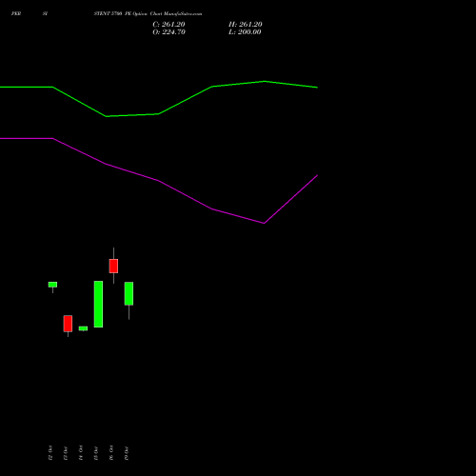Click the 15 Oct date axis label

96,453
